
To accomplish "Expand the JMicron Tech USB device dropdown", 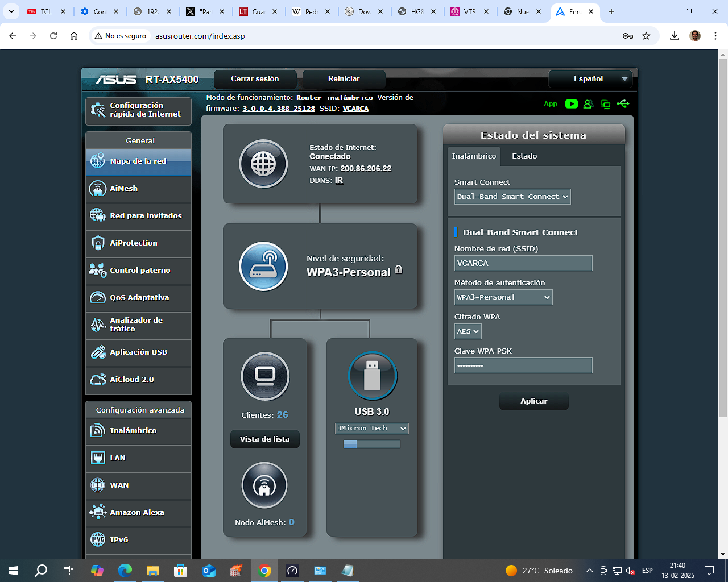I will coord(372,429).
